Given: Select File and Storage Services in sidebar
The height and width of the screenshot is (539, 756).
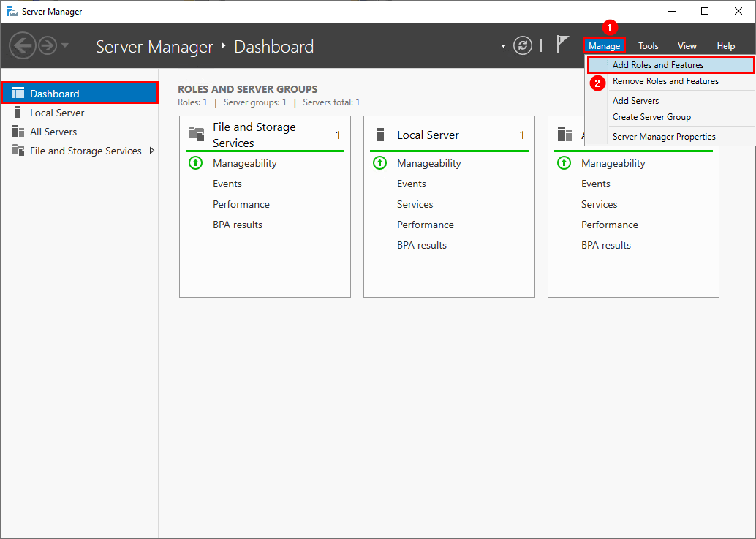Looking at the screenshot, I should point(80,151).
